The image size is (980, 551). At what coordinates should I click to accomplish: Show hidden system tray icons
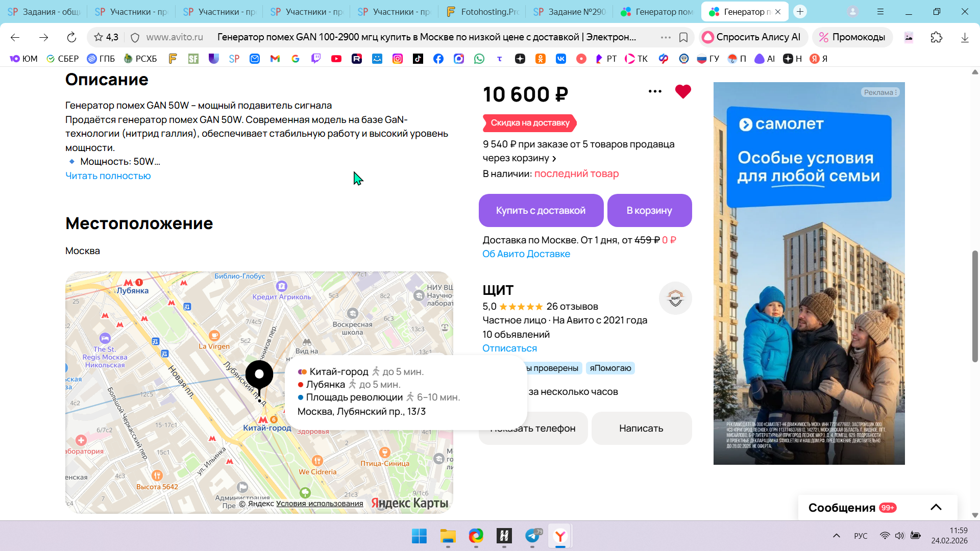836,536
